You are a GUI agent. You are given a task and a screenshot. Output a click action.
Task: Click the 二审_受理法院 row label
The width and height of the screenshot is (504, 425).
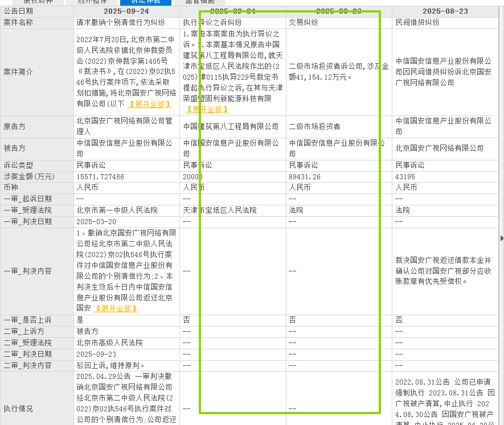[x=28, y=343]
